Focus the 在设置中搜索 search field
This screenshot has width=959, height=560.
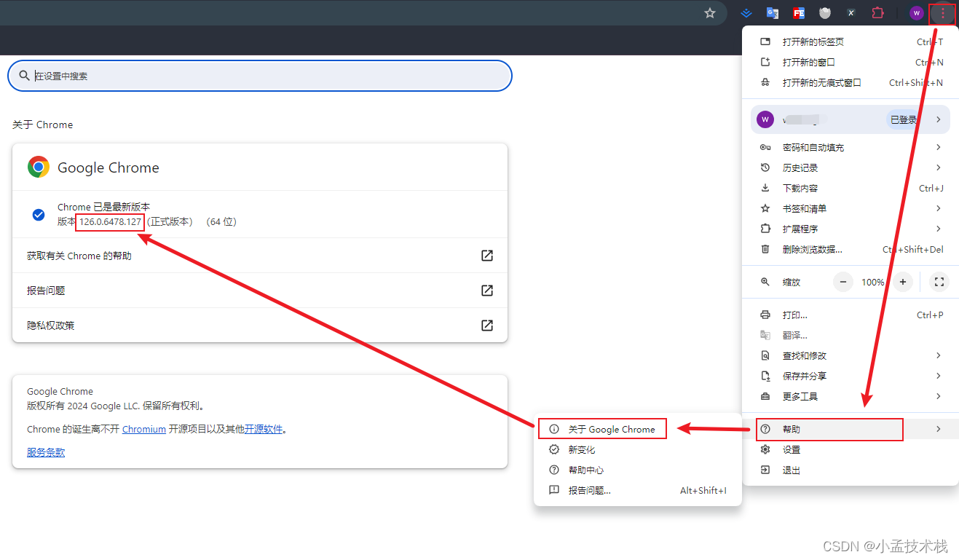(x=260, y=76)
